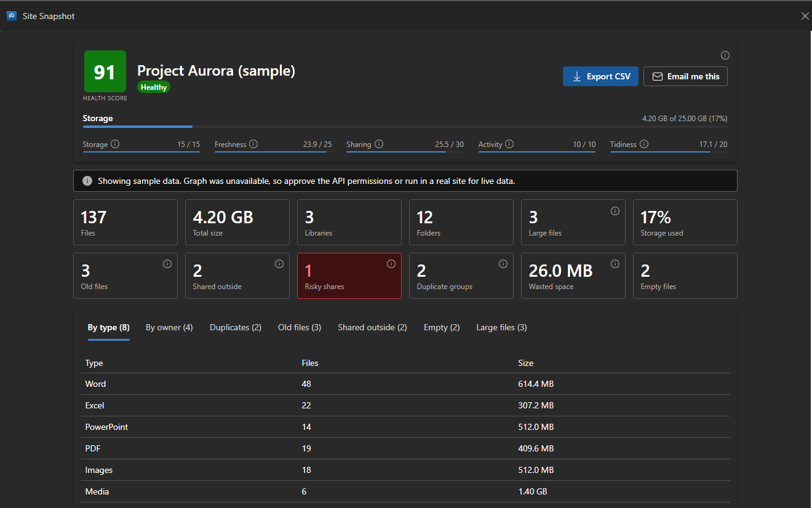Open the info icon beside the Freshness score
Viewport: 812px width, 508px height.
click(x=253, y=145)
